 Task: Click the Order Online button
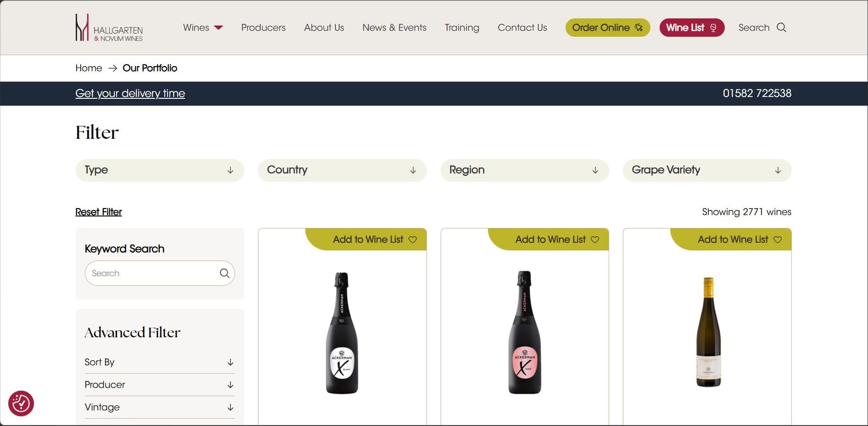(x=608, y=28)
